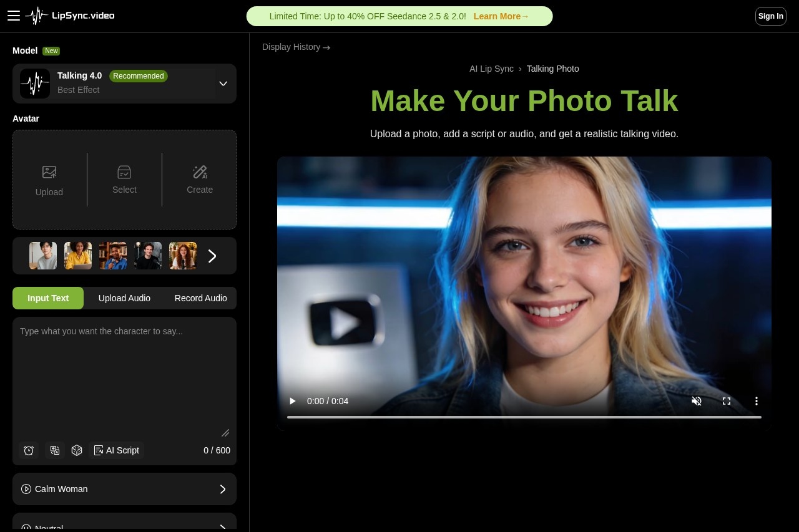
Task: Choose the Select avatar option
Action: click(x=124, y=180)
